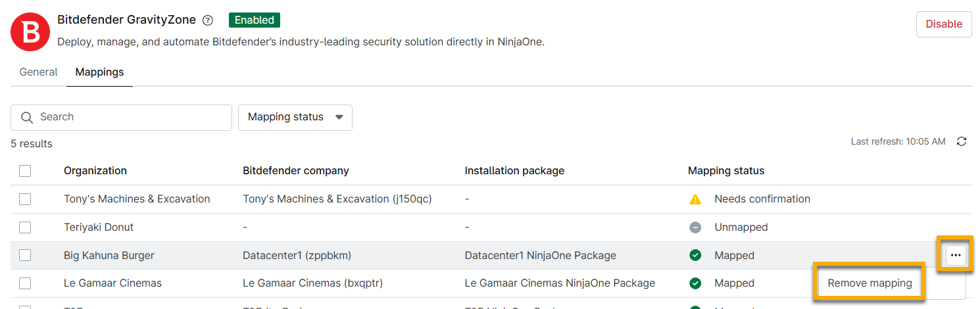Check the Tony's Machines & Excavation row
This screenshot has height=309, width=980.
coord(25,199)
